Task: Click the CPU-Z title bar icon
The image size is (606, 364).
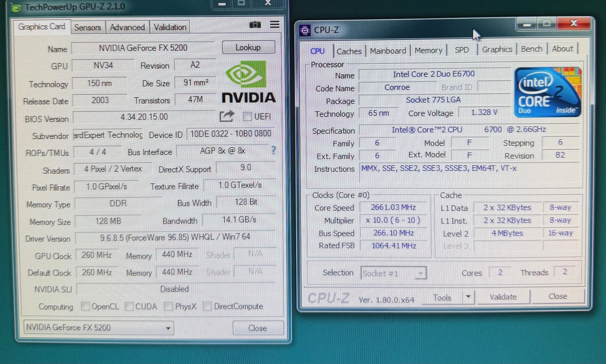Action: tap(305, 30)
